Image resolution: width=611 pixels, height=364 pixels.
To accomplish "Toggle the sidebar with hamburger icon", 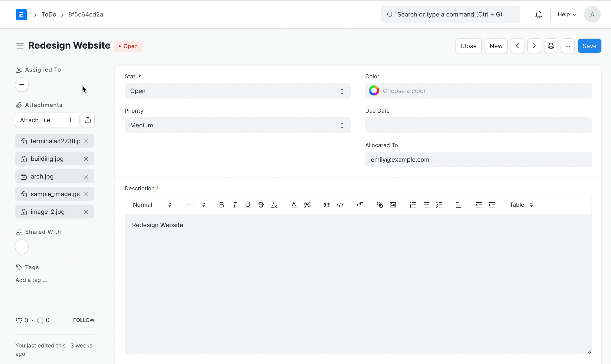I will 20,46.
